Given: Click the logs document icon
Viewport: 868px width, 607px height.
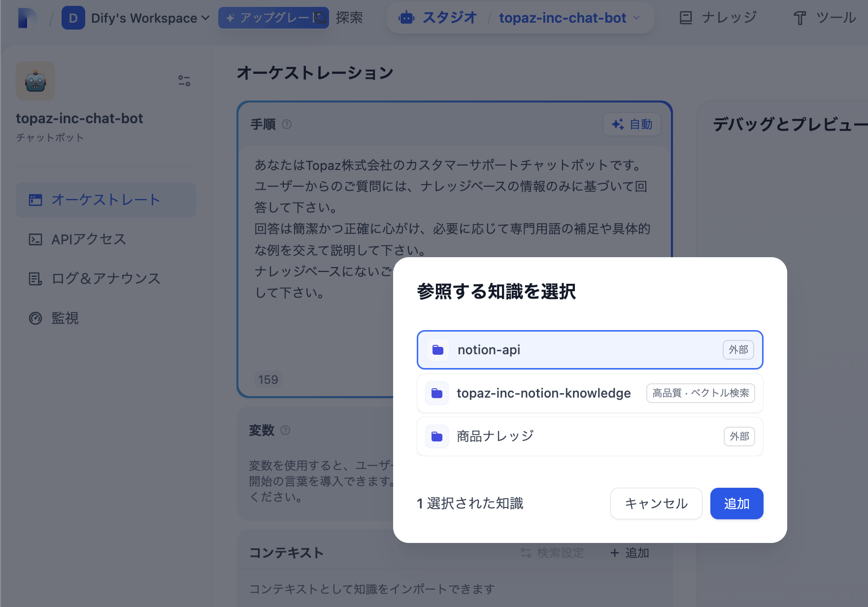Looking at the screenshot, I should coord(35,279).
